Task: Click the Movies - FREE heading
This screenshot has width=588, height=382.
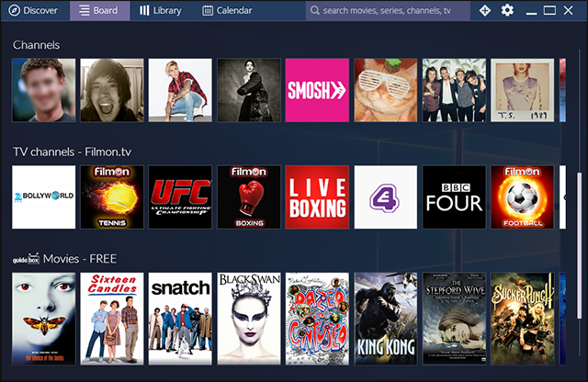Action: click(80, 259)
